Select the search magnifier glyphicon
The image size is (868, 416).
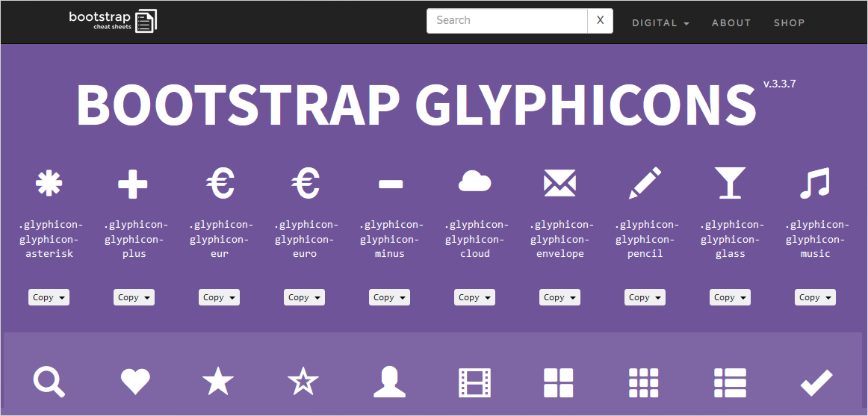49,382
